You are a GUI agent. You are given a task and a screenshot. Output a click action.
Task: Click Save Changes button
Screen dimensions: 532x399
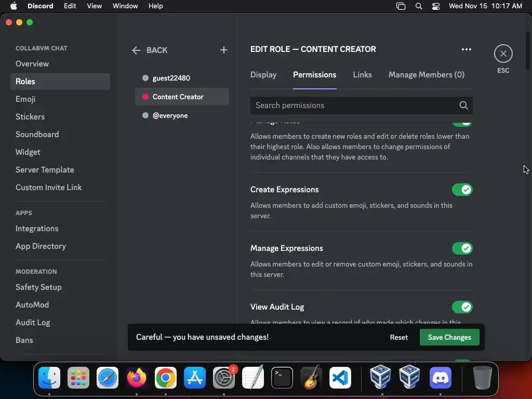pyautogui.click(x=449, y=337)
